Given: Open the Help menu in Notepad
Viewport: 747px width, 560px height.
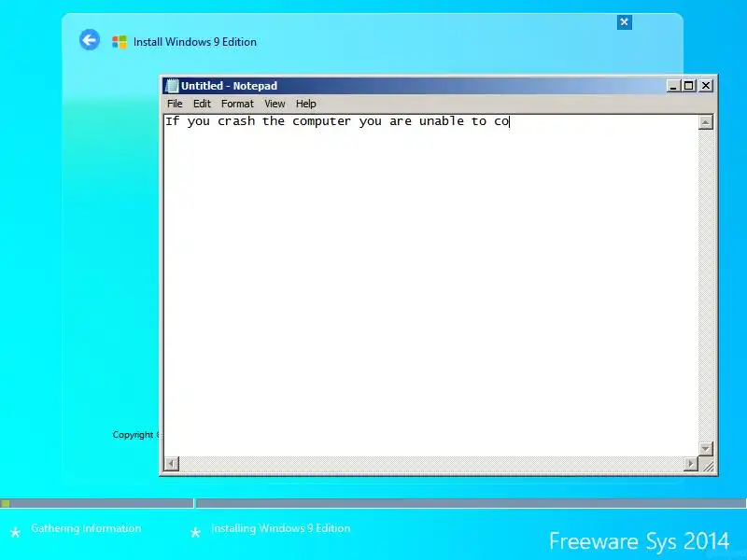Looking at the screenshot, I should coord(306,104).
